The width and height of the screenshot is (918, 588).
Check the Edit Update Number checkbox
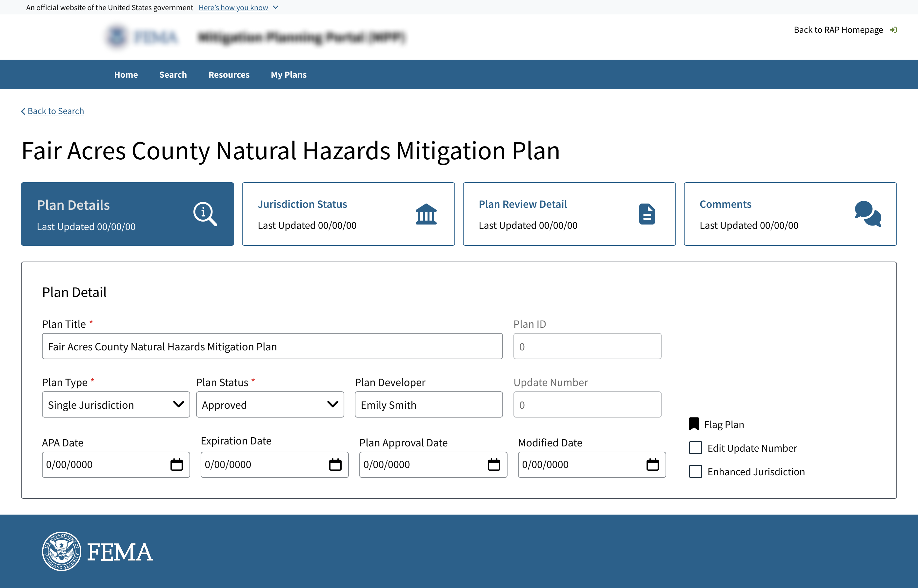tap(695, 448)
